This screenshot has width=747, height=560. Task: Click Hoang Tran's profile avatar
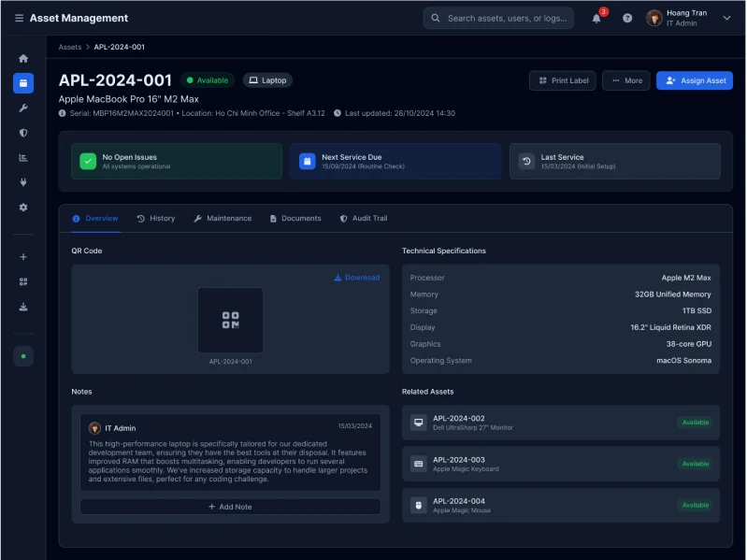tap(654, 18)
